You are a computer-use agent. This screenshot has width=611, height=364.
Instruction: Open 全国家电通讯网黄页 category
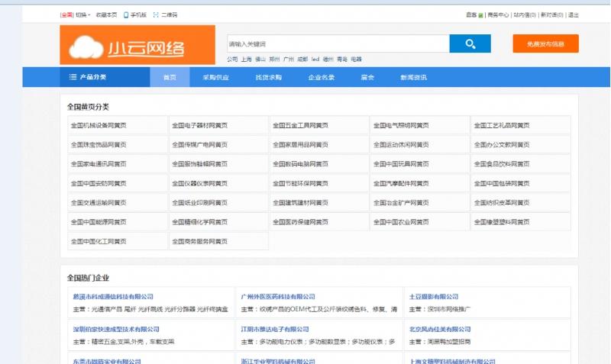point(99,164)
